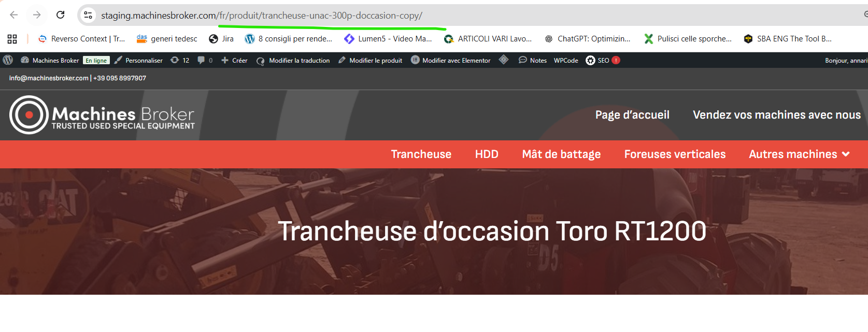
Task: Click the 12 updates icon
Action: [180, 60]
